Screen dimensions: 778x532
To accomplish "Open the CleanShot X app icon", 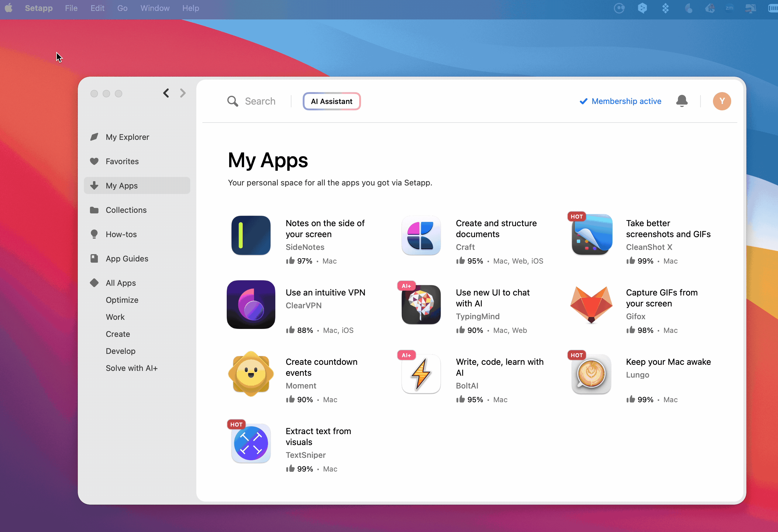I will coord(591,235).
